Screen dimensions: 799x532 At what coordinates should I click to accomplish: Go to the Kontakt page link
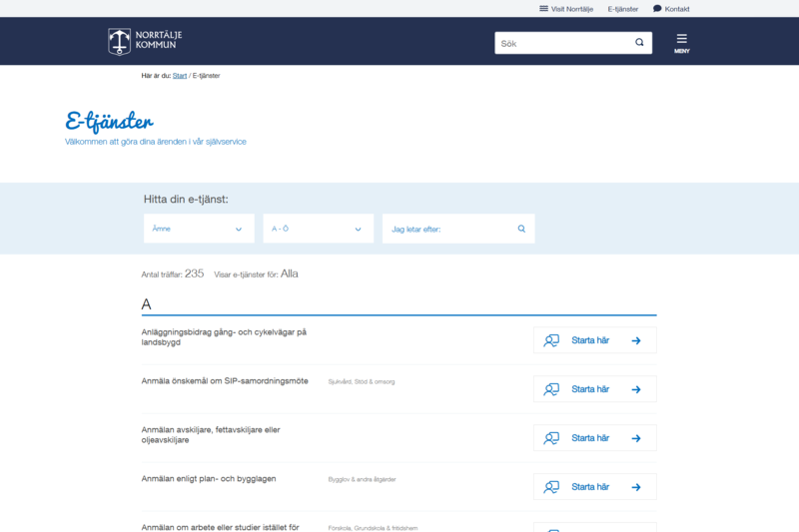point(677,9)
